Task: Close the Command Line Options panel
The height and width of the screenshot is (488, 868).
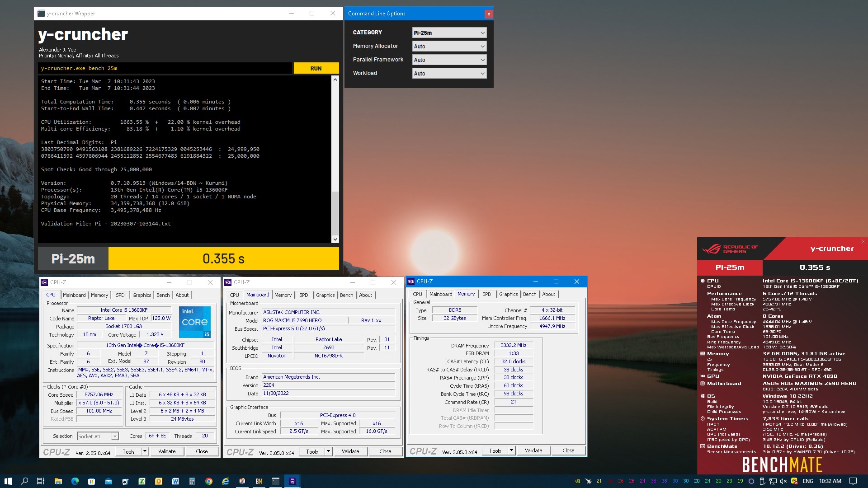Action: [489, 14]
